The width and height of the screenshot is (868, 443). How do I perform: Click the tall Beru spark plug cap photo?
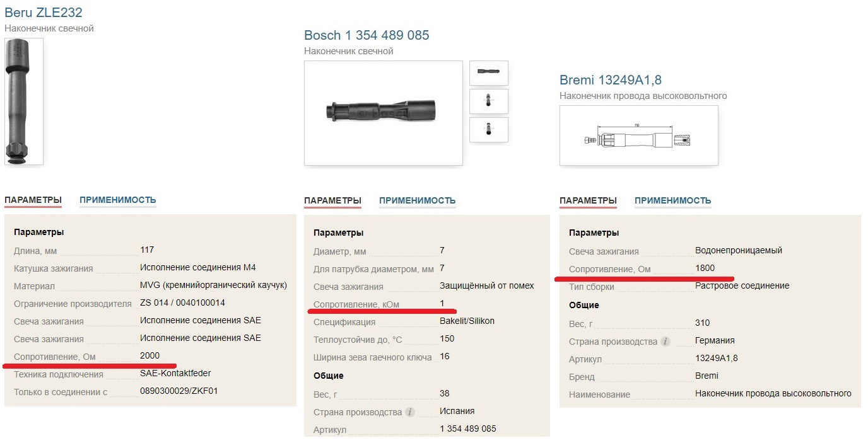(24, 101)
